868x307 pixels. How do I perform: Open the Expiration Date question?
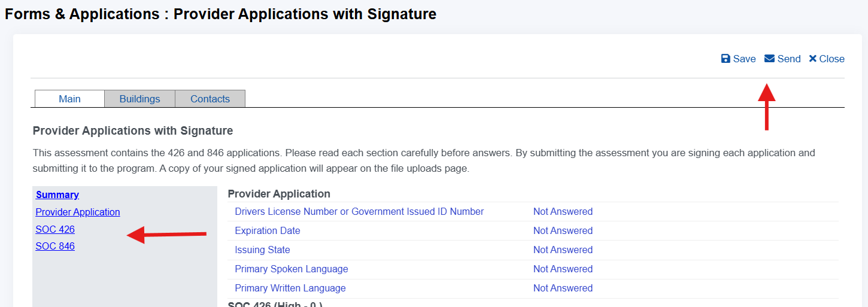(268, 230)
